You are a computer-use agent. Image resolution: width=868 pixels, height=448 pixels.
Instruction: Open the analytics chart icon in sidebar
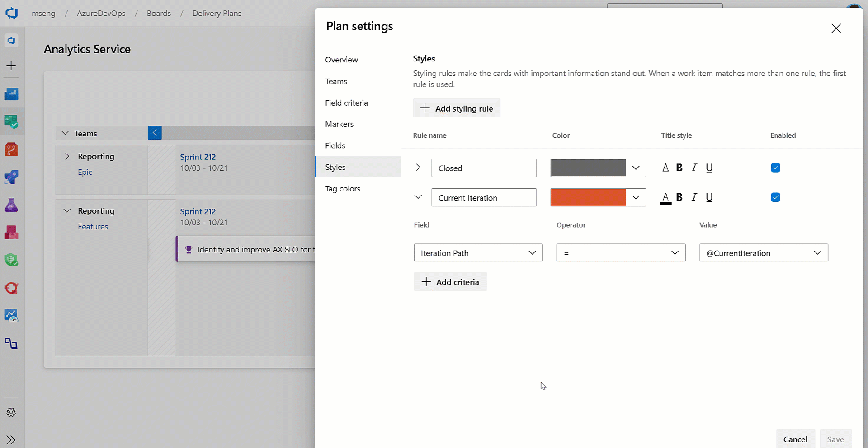11,316
